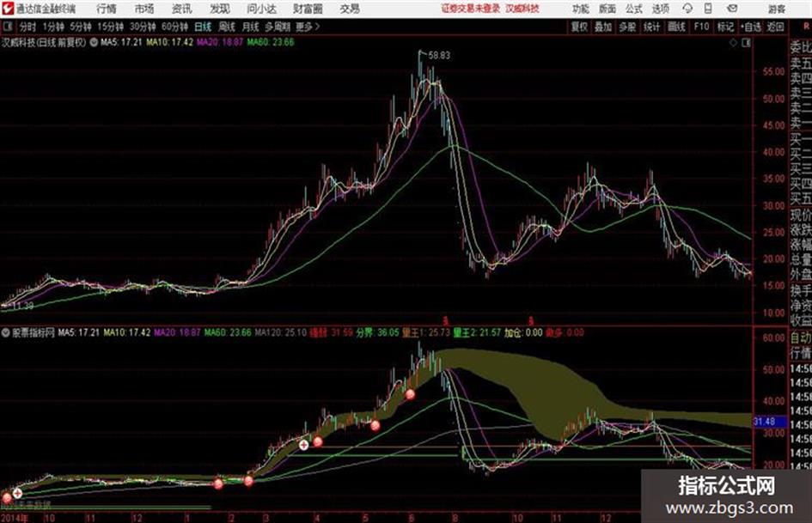Open the 市场 menu

click(x=144, y=9)
